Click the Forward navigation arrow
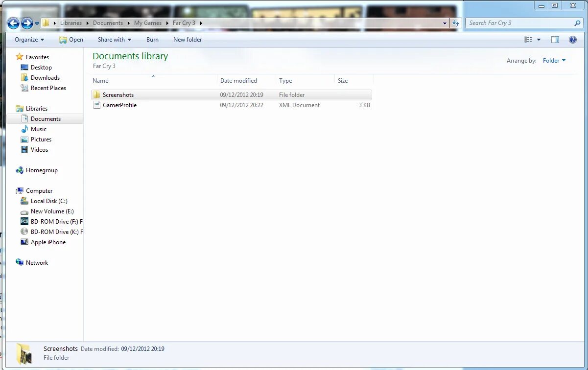 [27, 23]
